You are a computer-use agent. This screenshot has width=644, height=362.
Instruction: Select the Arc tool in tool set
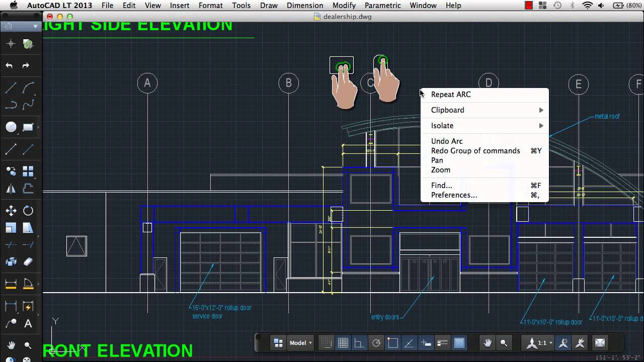pos(28,88)
